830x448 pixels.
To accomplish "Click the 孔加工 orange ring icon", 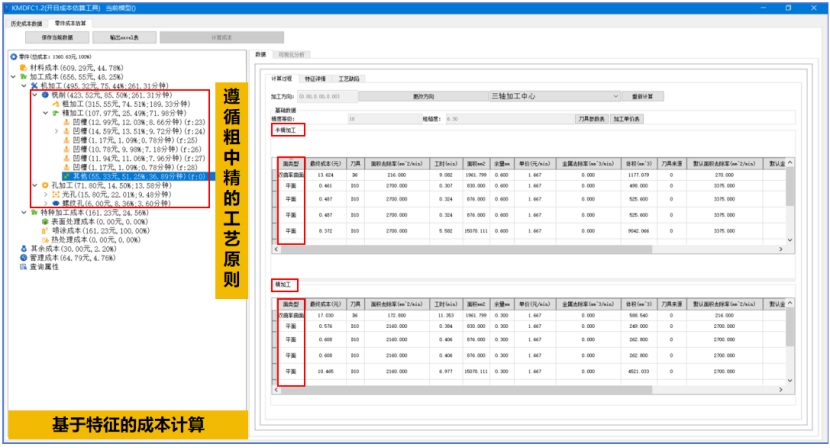I will coord(45,185).
